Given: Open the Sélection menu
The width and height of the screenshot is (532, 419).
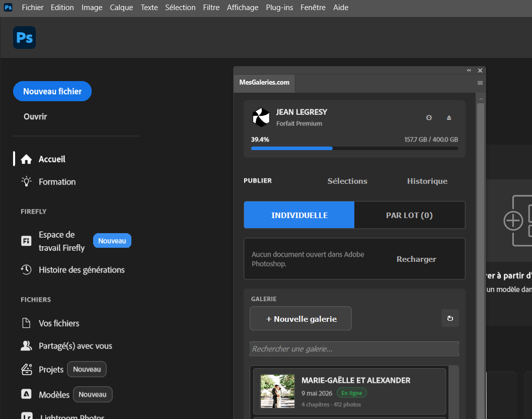Looking at the screenshot, I should coord(180,8).
